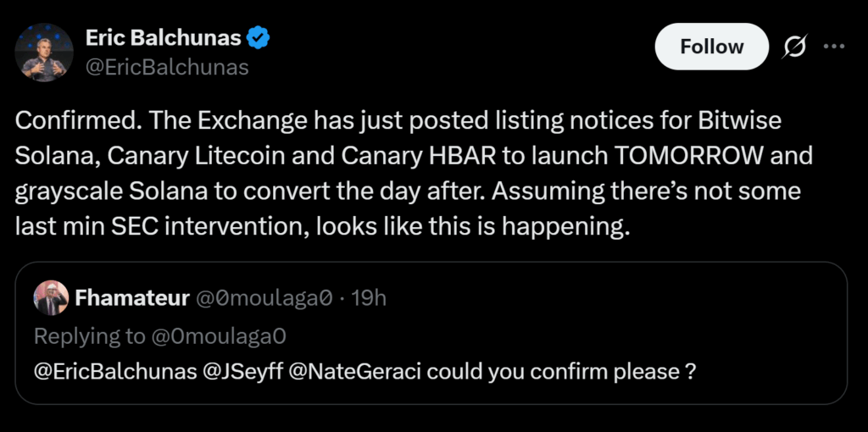Click the Follow button
This screenshot has height=432, width=868.
tap(711, 47)
